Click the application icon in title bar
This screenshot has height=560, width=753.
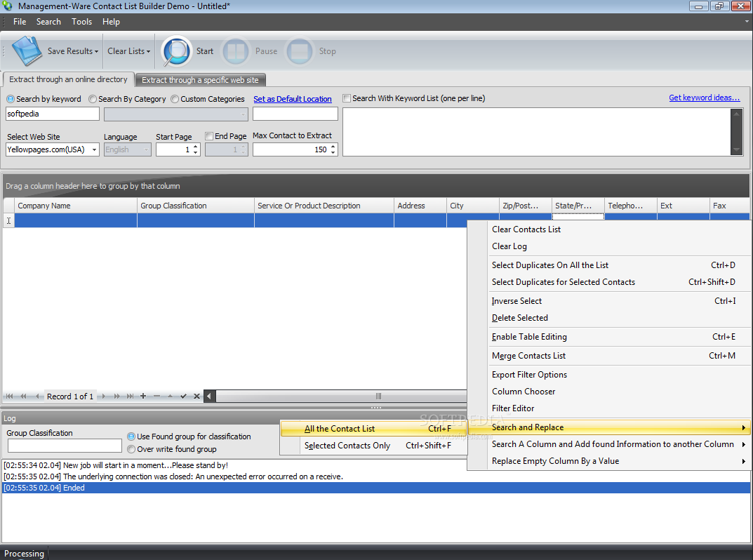click(7, 6)
